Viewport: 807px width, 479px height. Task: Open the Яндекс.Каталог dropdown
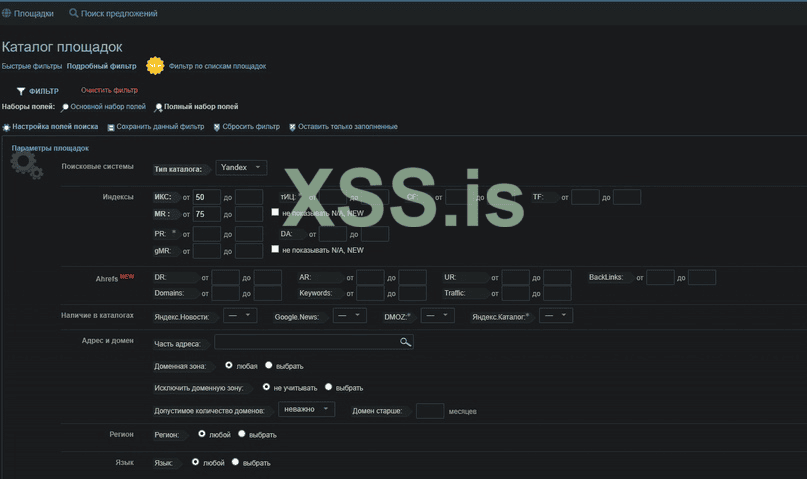tap(556, 315)
